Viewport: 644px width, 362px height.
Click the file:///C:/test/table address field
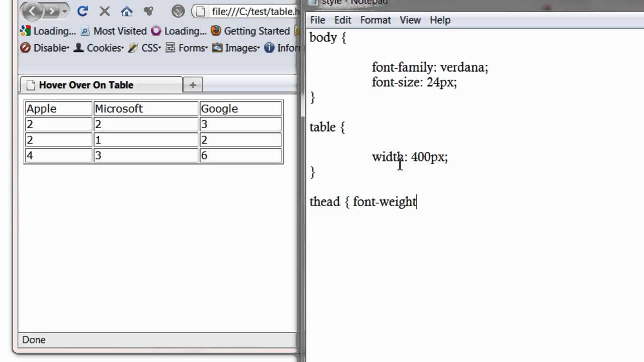pos(247,11)
